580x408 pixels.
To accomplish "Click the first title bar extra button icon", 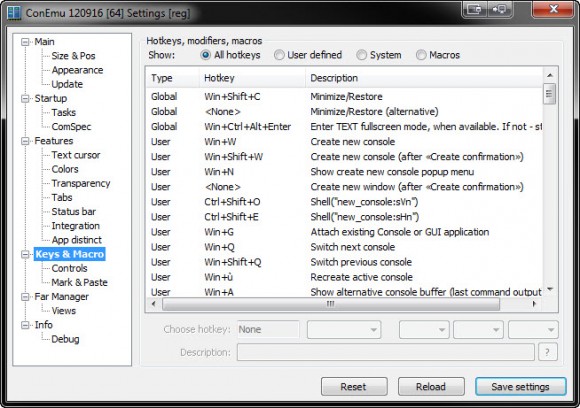I will pos(474,9).
